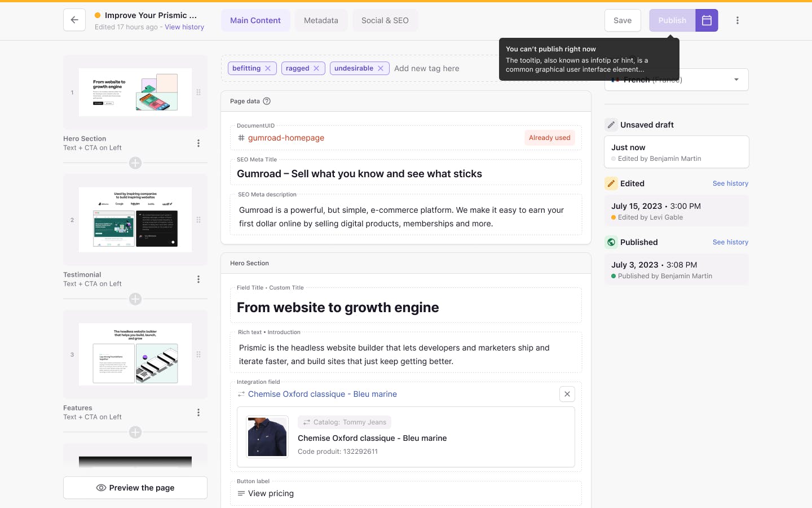Expand the French language dropdown
This screenshot has width=812, height=508.
736,80
